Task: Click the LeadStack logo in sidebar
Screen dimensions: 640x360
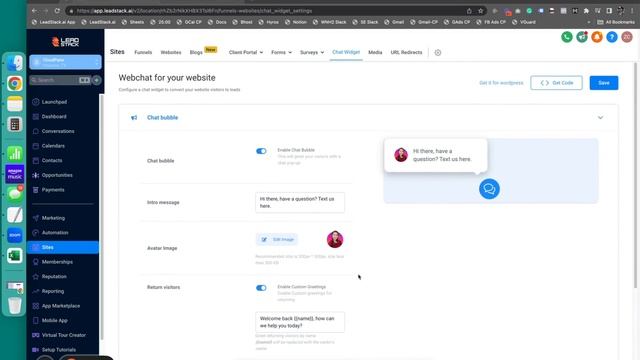Action: point(65,42)
